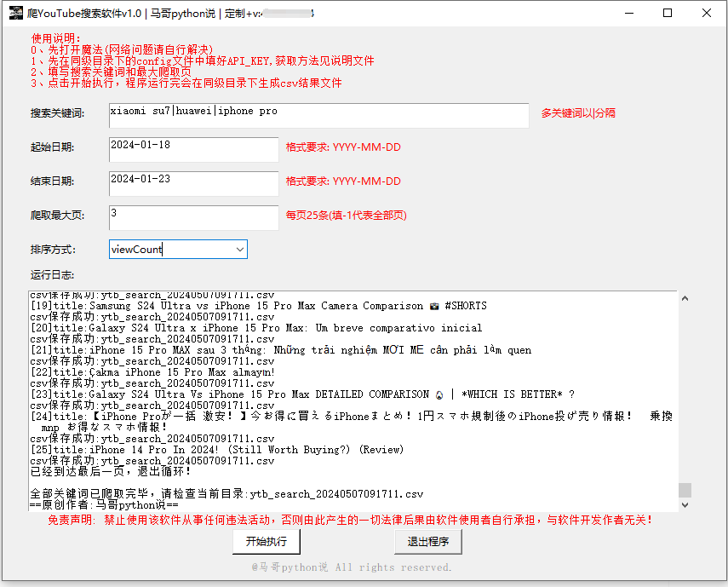Click the log scrollbar up arrow
This screenshot has height=587, width=728.
tap(685, 298)
